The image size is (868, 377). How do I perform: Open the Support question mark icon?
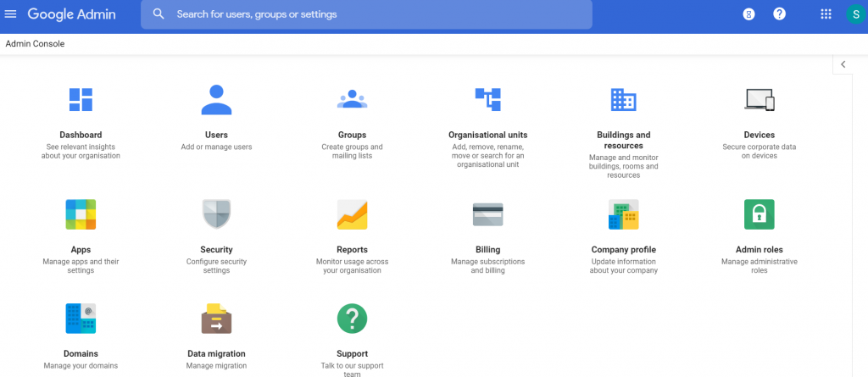click(x=352, y=319)
